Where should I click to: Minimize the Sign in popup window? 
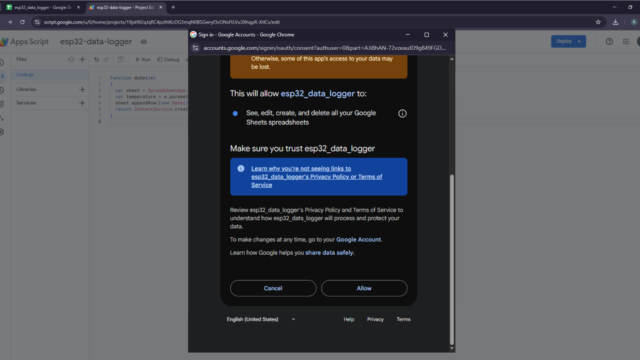[407, 35]
